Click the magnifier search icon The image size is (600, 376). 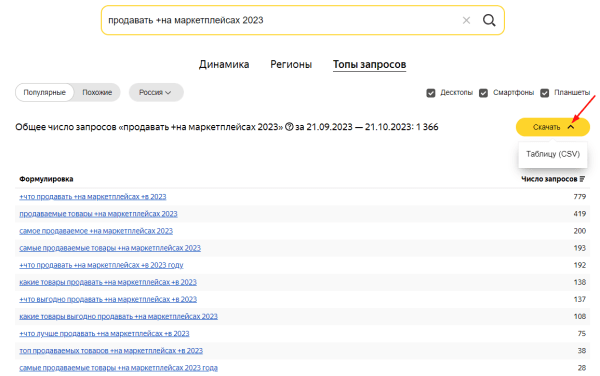(489, 20)
